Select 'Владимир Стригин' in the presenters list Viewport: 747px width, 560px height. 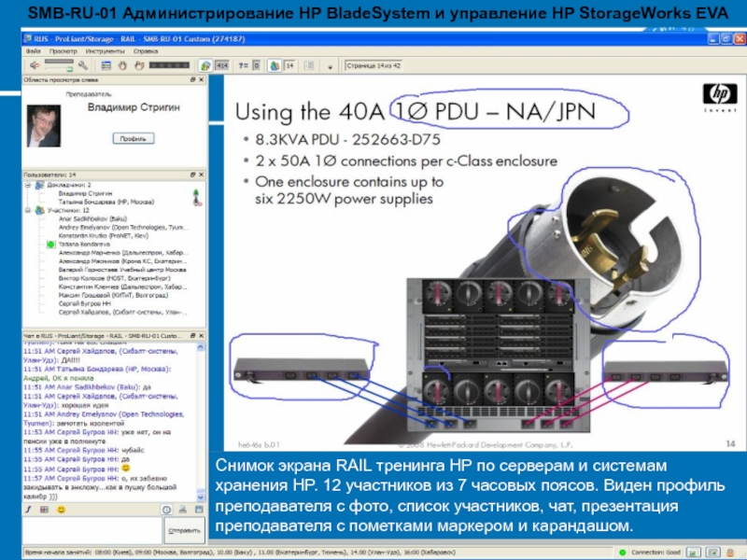[x=85, y=193]
